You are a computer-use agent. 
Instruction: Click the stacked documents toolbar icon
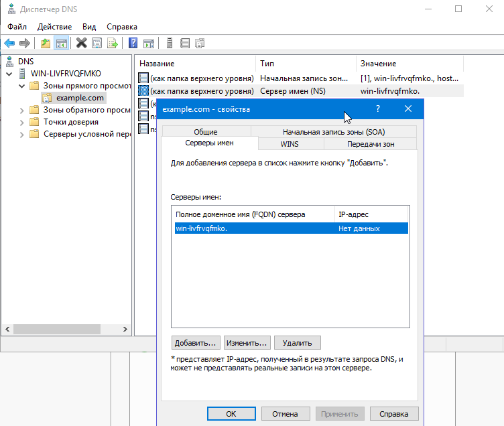[x=200, y=43]
